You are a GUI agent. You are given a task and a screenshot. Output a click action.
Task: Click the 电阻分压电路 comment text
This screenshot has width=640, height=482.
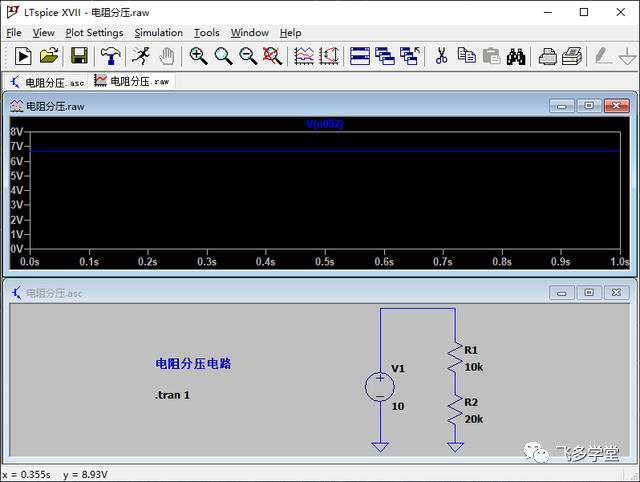point(193,364)
